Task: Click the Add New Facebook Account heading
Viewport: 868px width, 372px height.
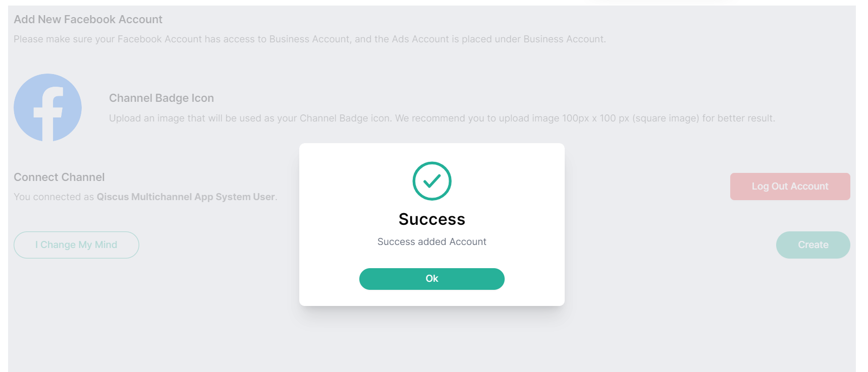Action: [x=88, y=20]
